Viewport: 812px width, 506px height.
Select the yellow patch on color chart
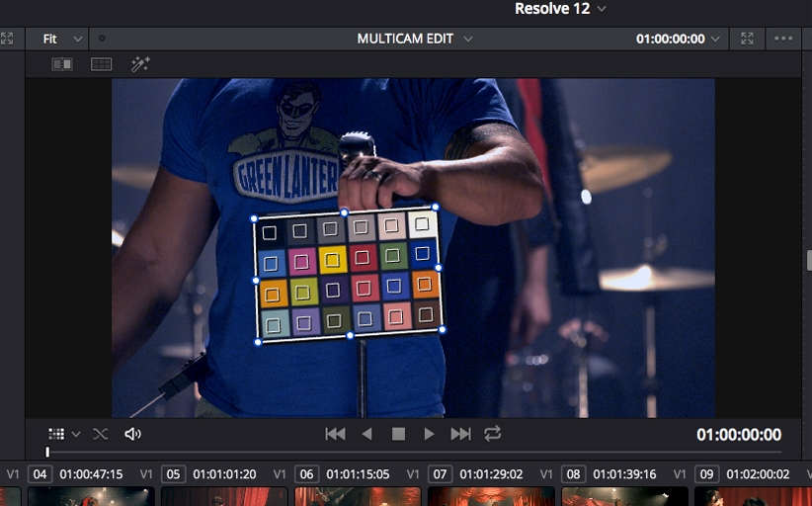click(x=332, y=260)
